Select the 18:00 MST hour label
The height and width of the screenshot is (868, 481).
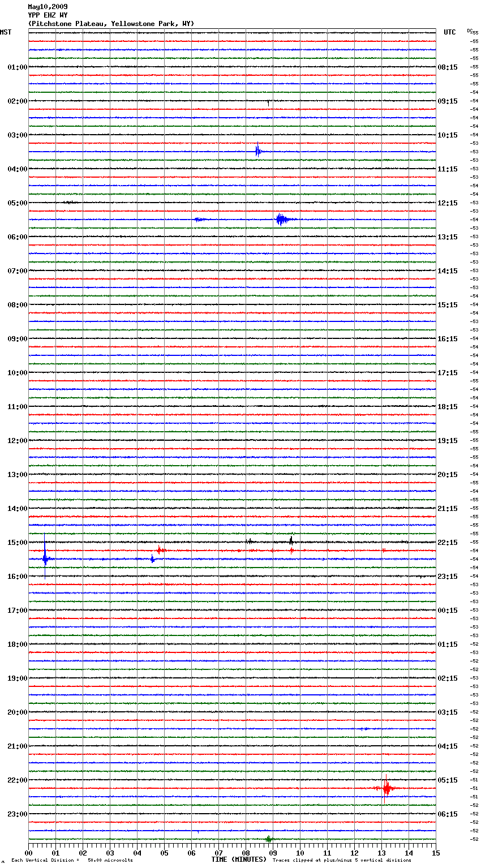click(x=17, y=644)
